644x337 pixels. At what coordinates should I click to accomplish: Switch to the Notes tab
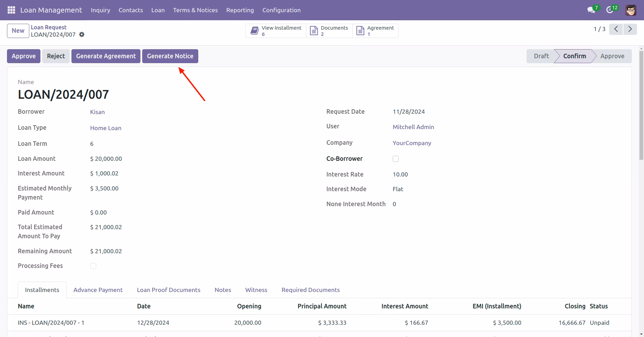coord(223,290)
